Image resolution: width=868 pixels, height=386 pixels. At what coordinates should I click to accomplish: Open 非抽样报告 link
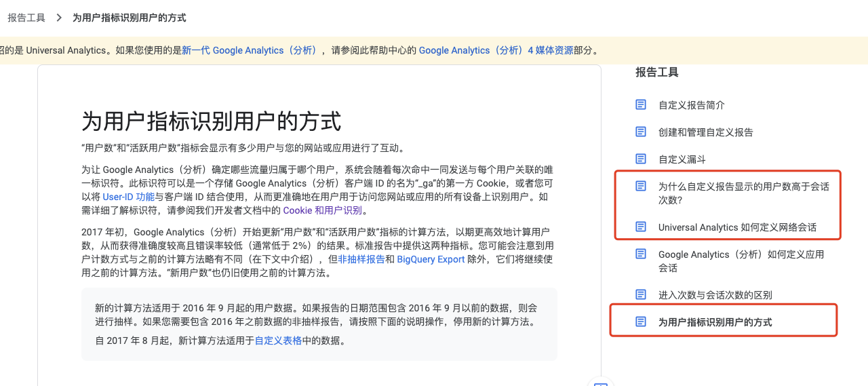coord(361,259)
